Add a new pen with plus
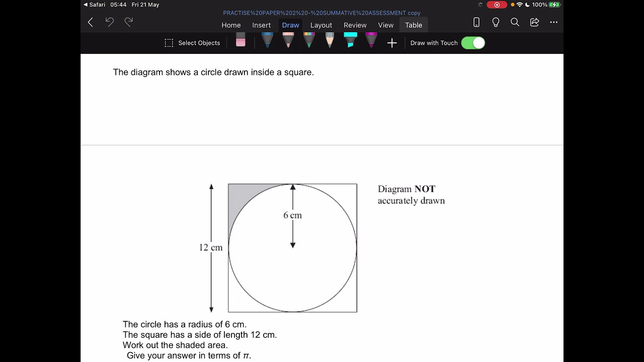644x362 pixels. click(392, 43)
